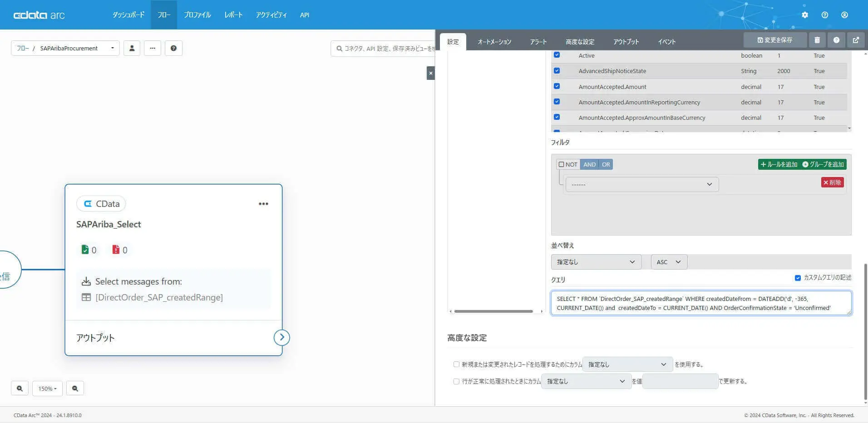Open connector help in the settings panel
This screenshot has width=868, height=423.
point(836,40)
